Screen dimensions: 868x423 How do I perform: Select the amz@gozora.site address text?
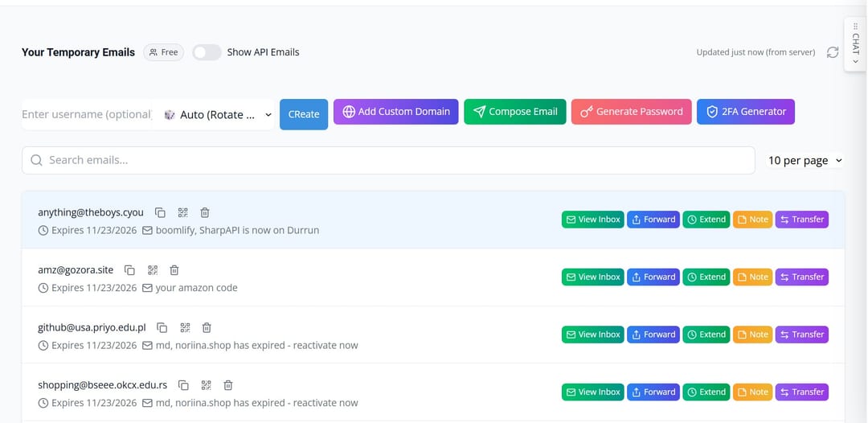[x=76, y=270]
